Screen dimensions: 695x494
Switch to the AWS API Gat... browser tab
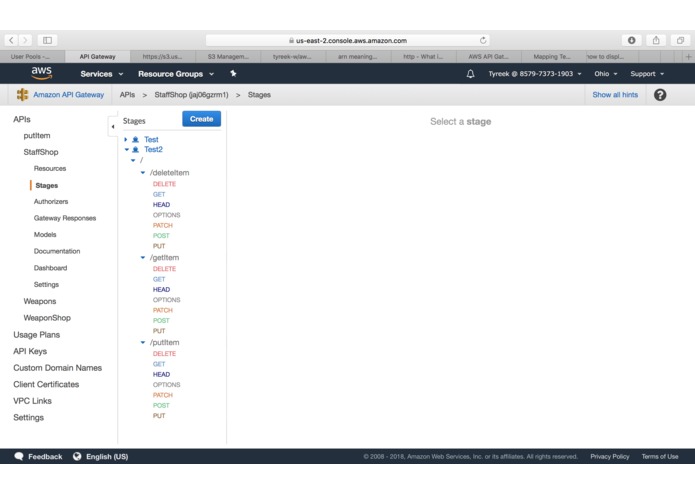pyautogui.click(x=488, y=57)
